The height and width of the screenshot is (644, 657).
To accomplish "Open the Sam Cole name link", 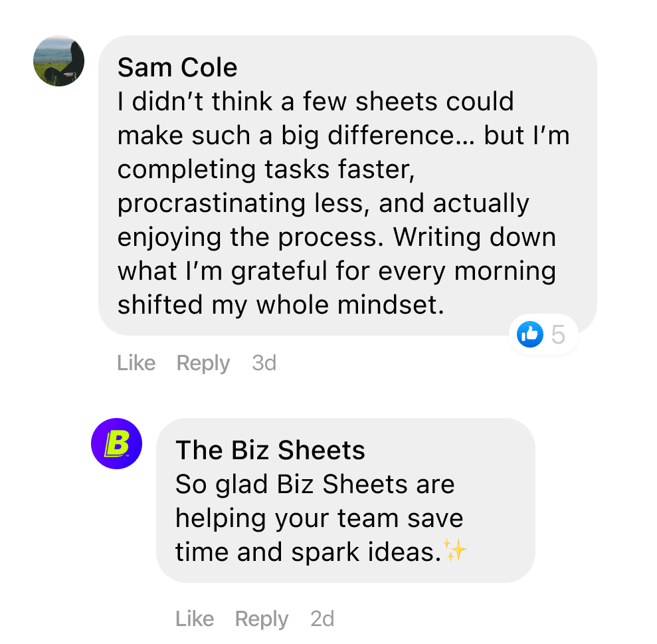I will point(177,68).
